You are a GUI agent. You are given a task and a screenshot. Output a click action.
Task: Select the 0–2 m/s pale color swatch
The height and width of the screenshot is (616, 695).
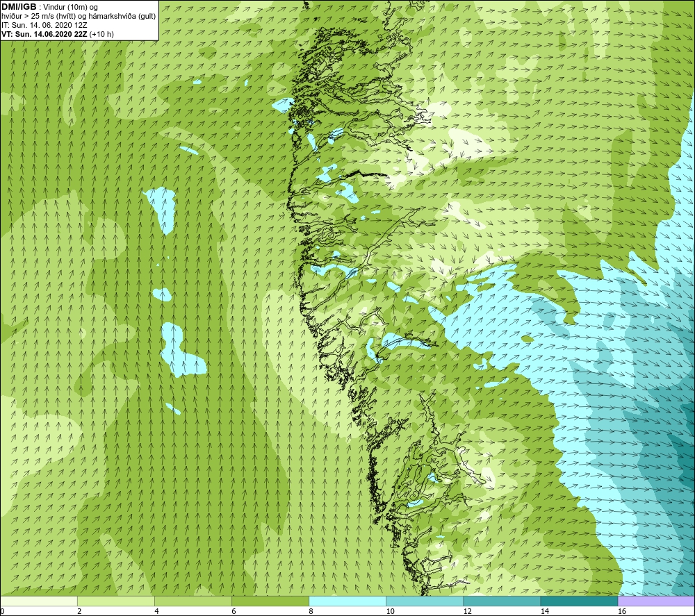pos(38,601)
